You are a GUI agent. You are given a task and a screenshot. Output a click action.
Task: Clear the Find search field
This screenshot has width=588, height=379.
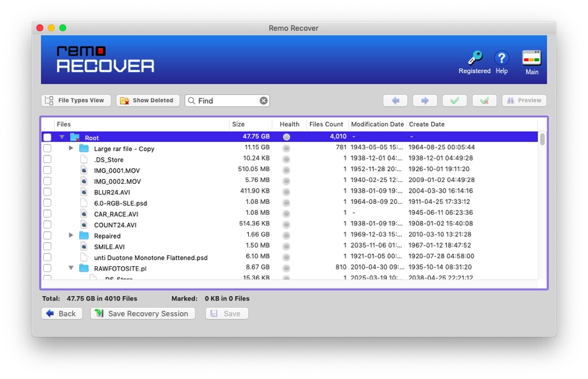[264, 100]
